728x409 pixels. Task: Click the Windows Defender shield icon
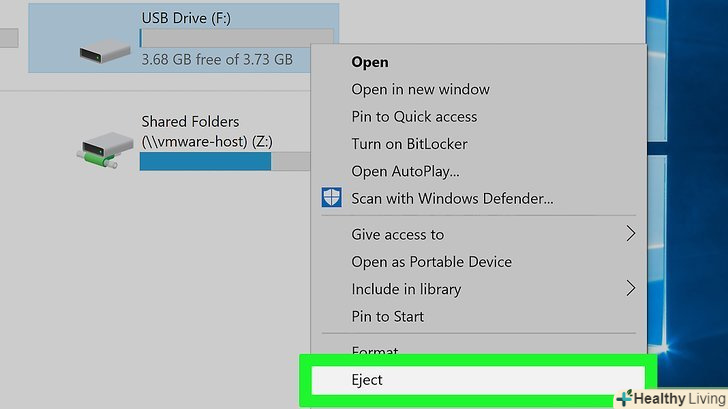coord(331,198)
